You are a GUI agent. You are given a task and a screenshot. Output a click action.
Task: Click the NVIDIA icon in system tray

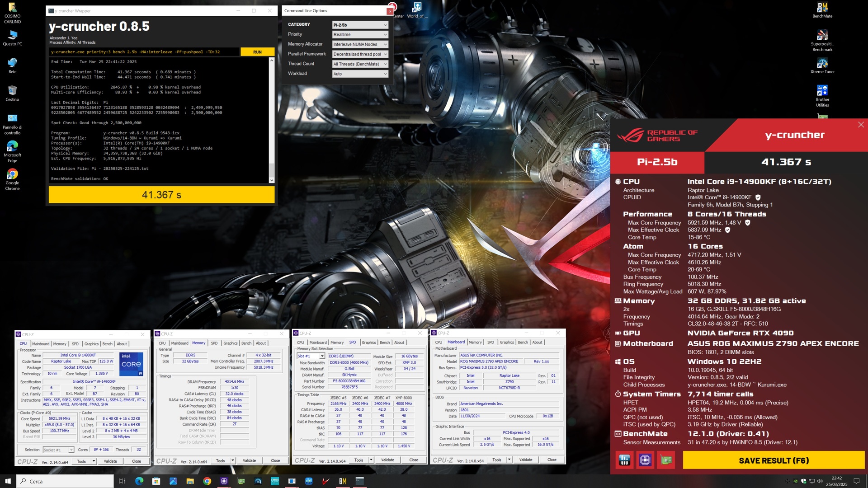[x=796, y=481]
